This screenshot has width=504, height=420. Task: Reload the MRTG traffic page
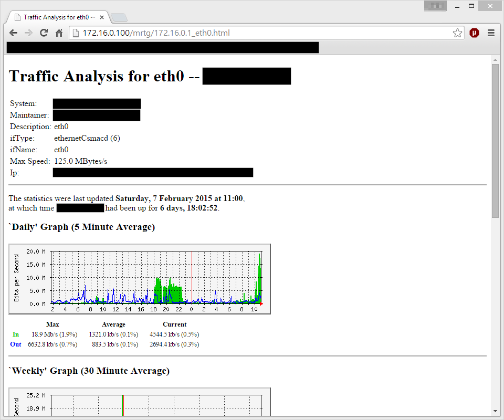tap(44, 33)
